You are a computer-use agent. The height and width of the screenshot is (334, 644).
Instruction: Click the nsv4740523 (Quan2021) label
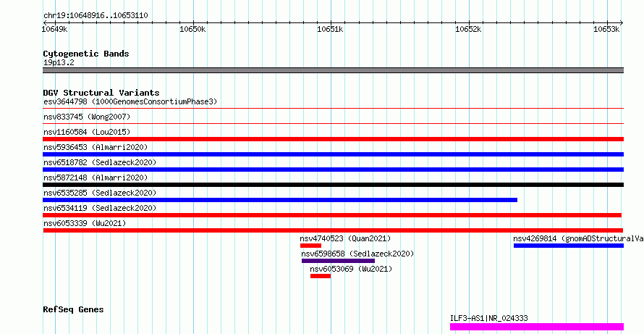coord(345,238)
